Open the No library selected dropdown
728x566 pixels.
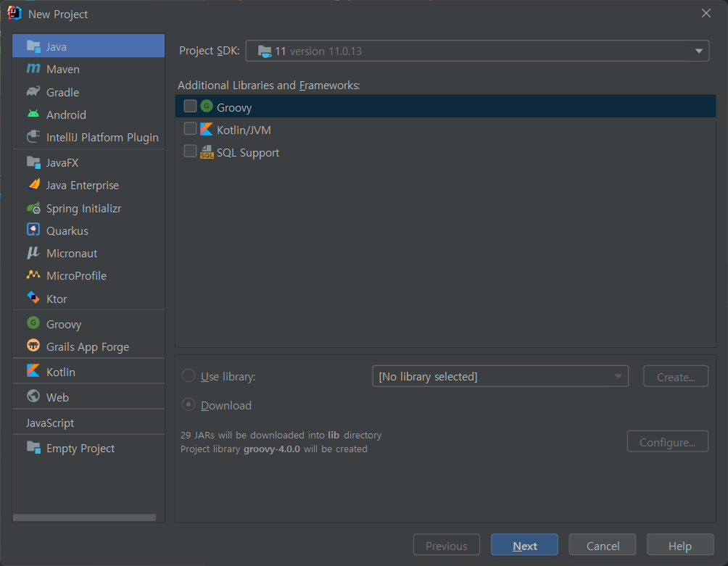(x=500, y=376)
